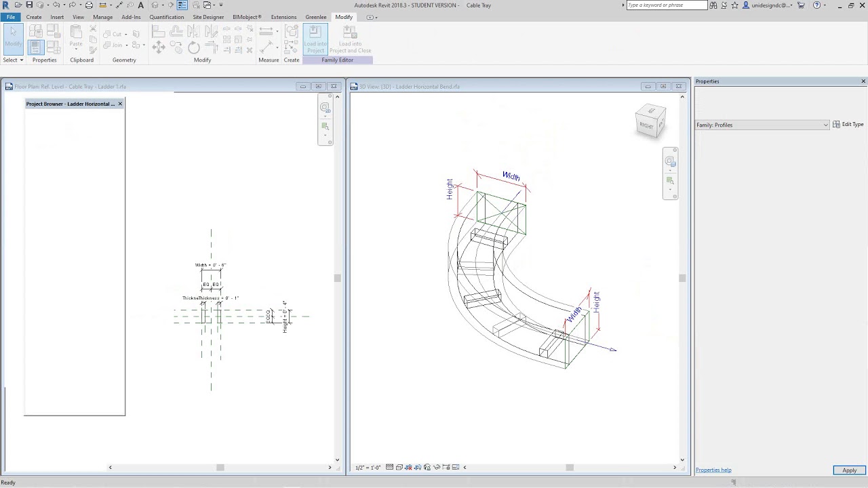Close the Project Browser panel

point(120,104)
